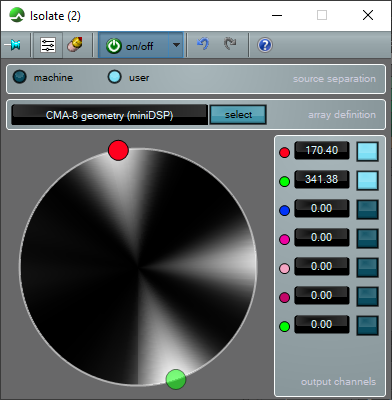Viewport: 392px width, 400px height.
Task: Click the CMA-8 geometry (miniDSP) field
Action: coord(110,115)
